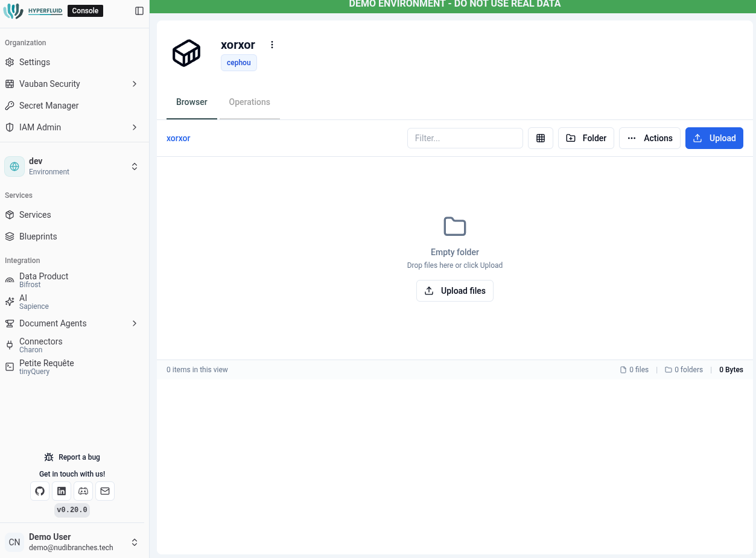This screenshot has width=756, height=558.
Task: Click the Report a bug icon
Action: tap(48, 457)
